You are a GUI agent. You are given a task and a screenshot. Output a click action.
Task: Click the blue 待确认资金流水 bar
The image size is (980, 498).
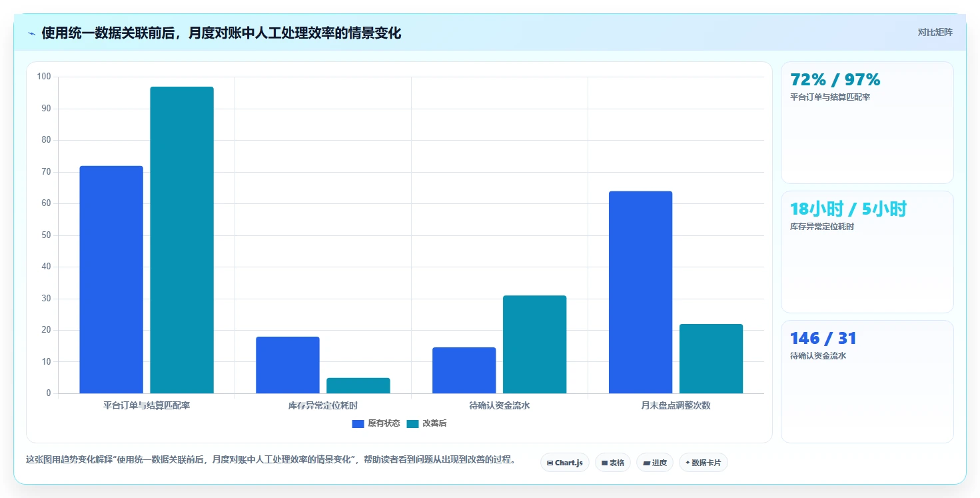tap(464, 371)
